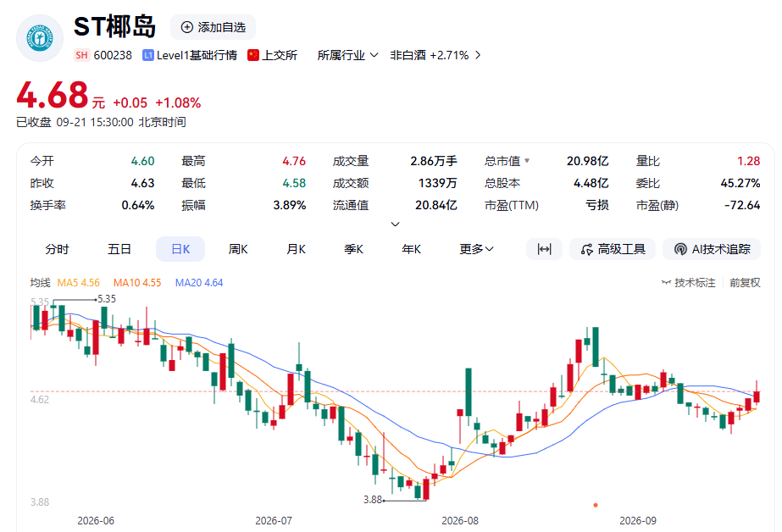782x532 pixels.
Task: Click the 成交量 value 2.86万手
Action: coord(434,161)
